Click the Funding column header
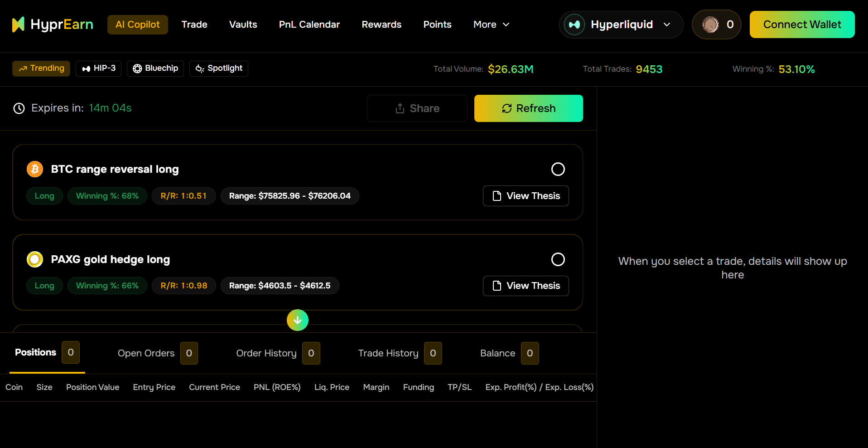The image size is (868, 448). coord(419,387)
